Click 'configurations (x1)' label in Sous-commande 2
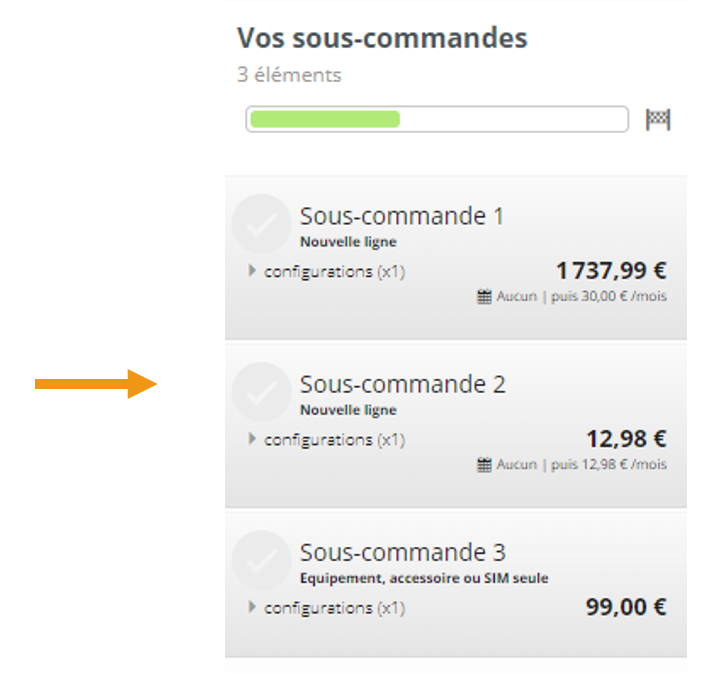This screenshot has height=674, width=709. 335,440
